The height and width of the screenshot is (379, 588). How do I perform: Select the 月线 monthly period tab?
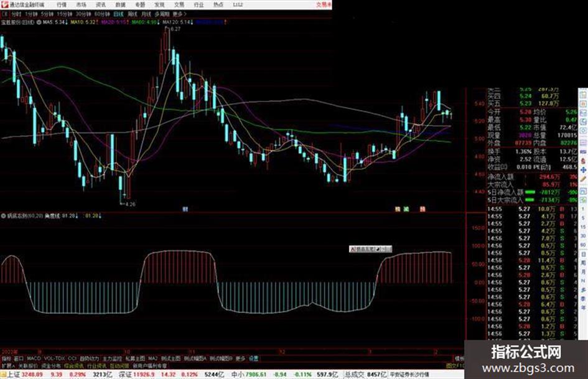[146, 14]
